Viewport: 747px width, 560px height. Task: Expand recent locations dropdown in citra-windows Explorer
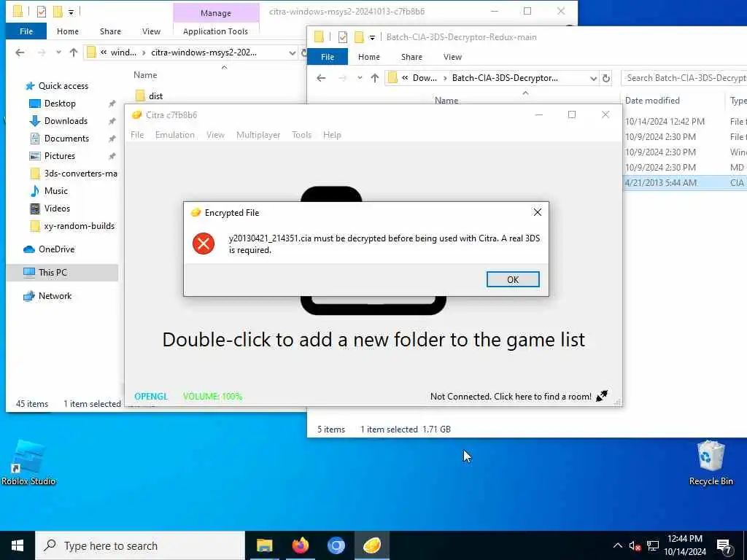point(58,52)
